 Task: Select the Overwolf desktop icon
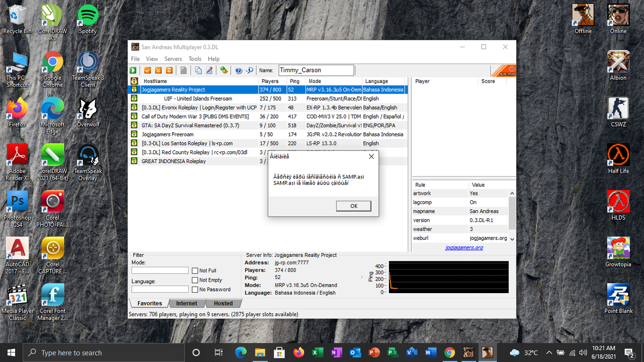pyautogui.click(x=88, y=113)
